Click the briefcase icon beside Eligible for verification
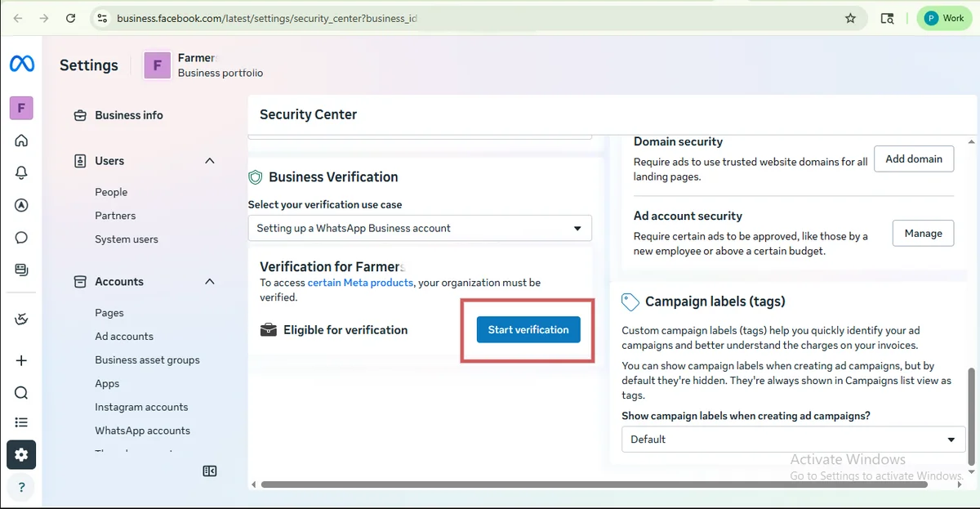The image size is (980, 509). pyautogui.click(x=268, y=330)
